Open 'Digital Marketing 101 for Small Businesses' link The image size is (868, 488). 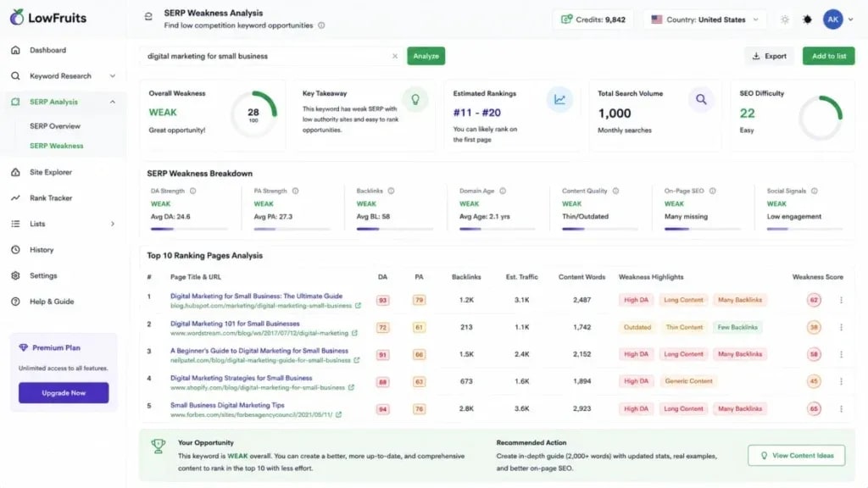tap(235, 323)
